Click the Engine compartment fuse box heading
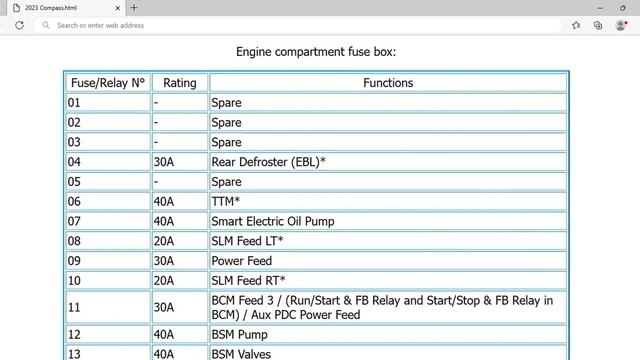This screenshot has height=360, width=640. pyautogui.click(x=316, y=52)
